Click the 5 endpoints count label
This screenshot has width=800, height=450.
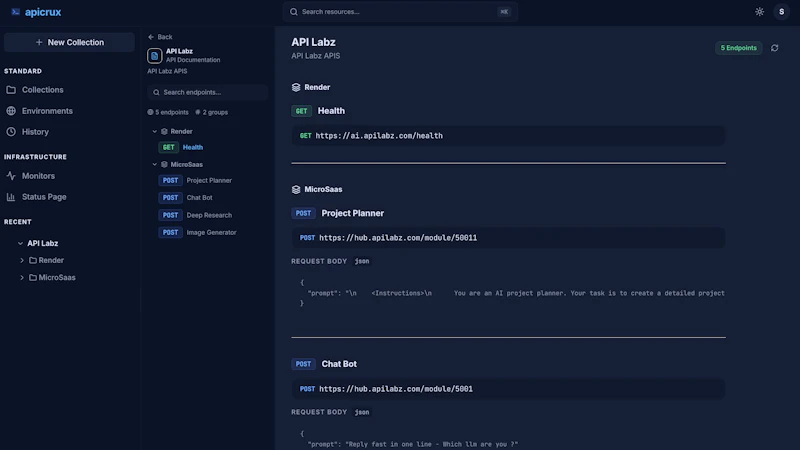(x=168, y=112)
